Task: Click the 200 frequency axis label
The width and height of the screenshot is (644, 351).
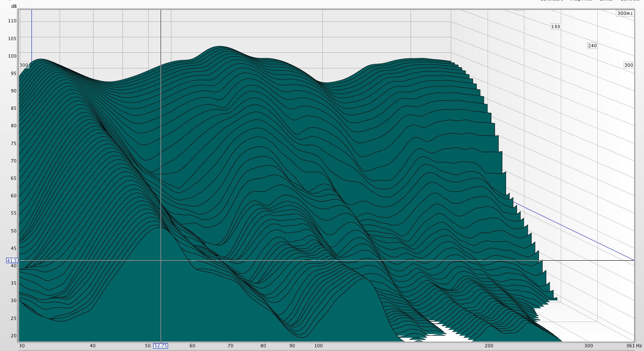Action: pos(489,346)
